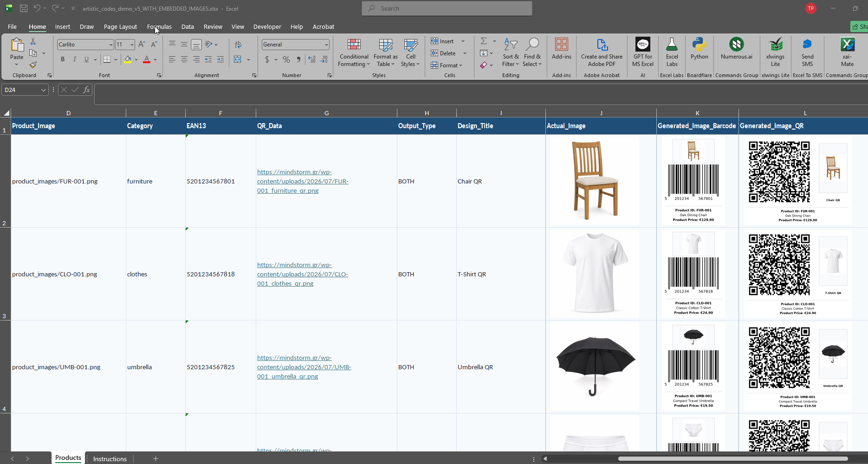Save the workbook with the Save icon

tap(24, 8)
